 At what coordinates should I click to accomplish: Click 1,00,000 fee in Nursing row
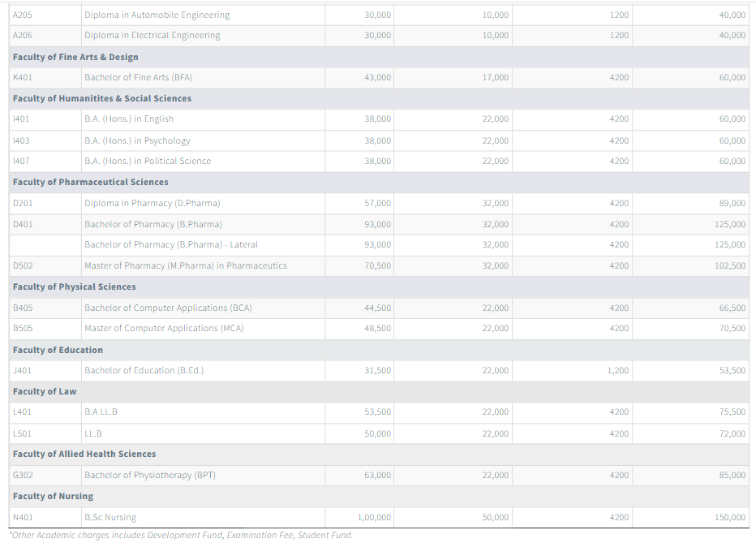click(374, 518)
